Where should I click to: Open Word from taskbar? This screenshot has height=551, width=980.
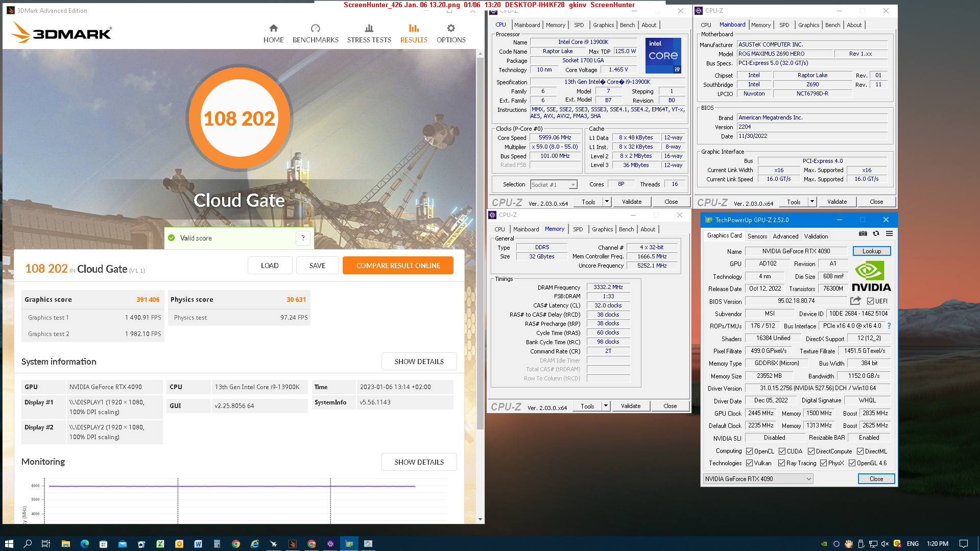[198, 544]
